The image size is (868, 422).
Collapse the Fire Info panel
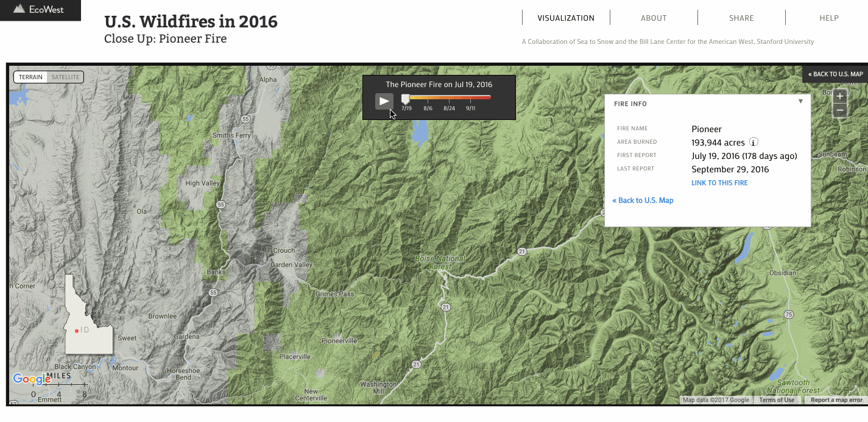pyautogui.click(x=800, y=102)
